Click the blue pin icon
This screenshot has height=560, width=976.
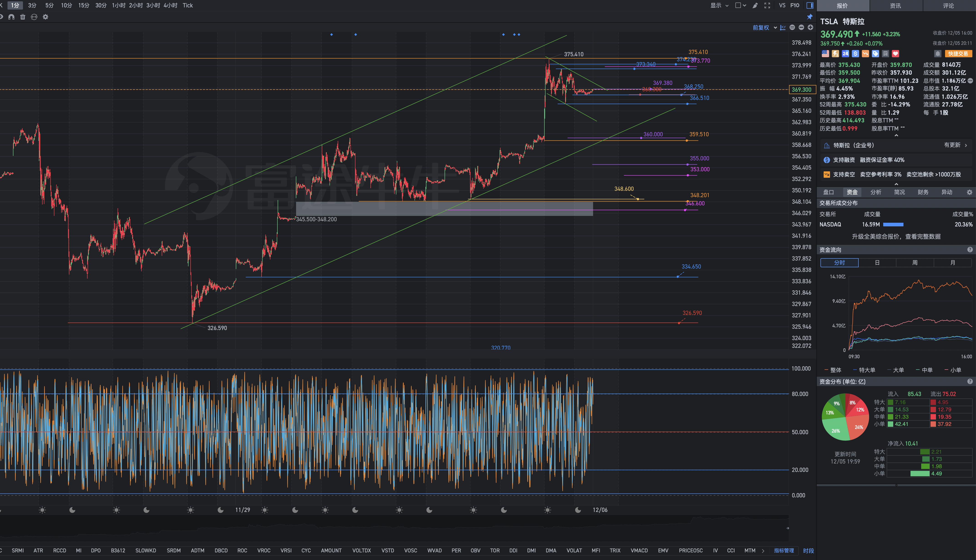coord(810,17)
